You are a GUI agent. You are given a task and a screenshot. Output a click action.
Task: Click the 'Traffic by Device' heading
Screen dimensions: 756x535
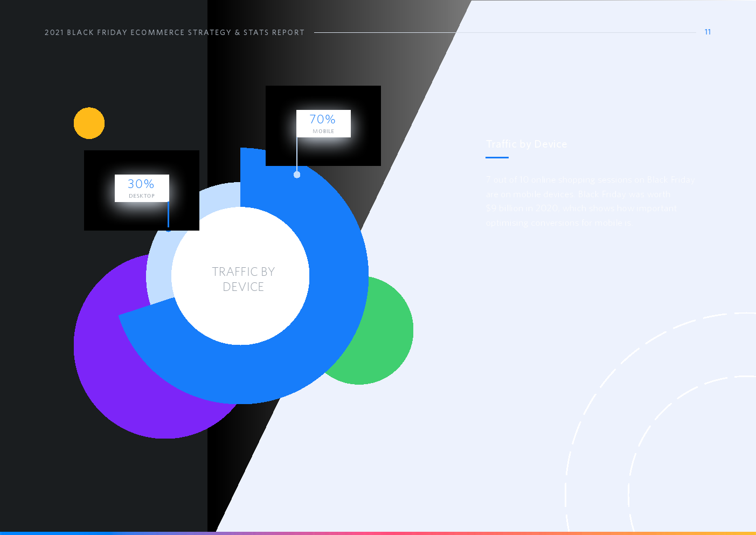tap(526, 144)
